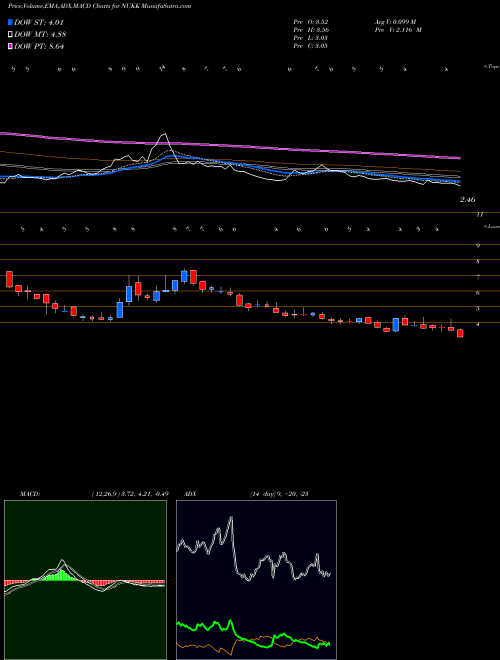
Task: Select the 'DOW MT: 4.88' legend label
Action: [40, 35]
